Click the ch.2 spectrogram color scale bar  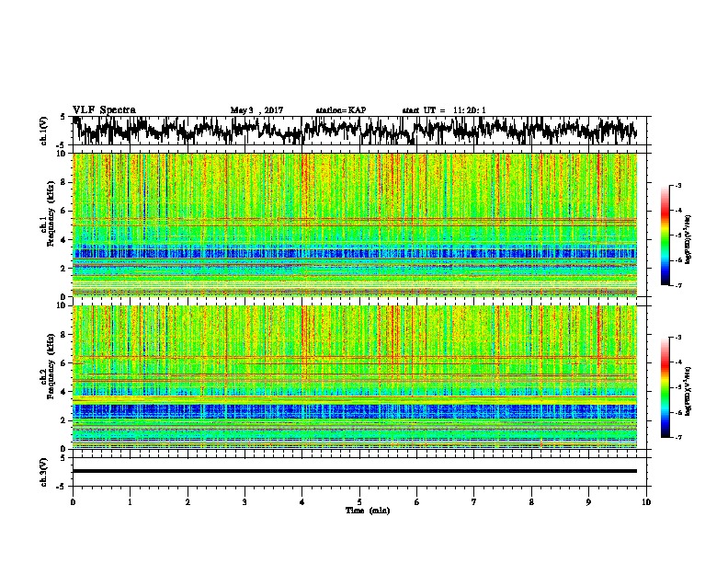(x=665, y=387)
